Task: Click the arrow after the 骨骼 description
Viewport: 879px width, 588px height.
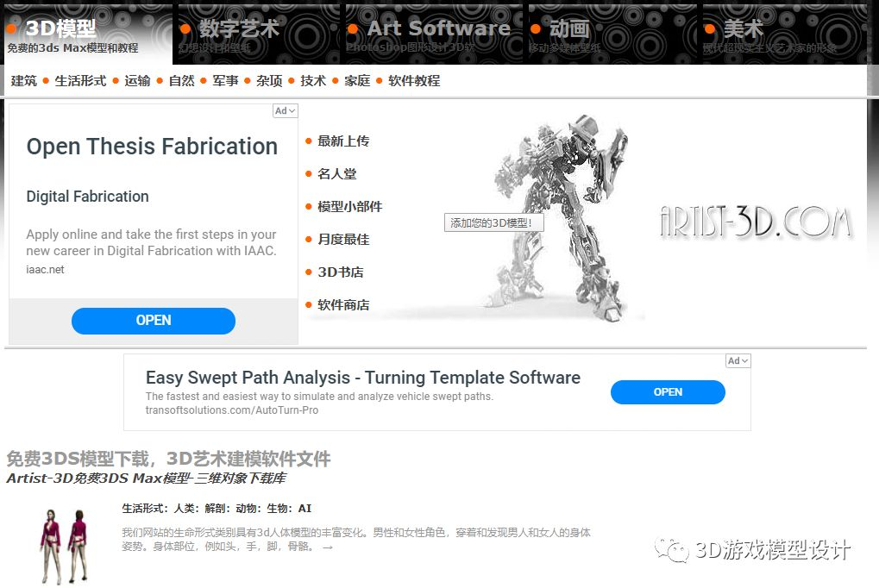Action: tap(328, 547)
